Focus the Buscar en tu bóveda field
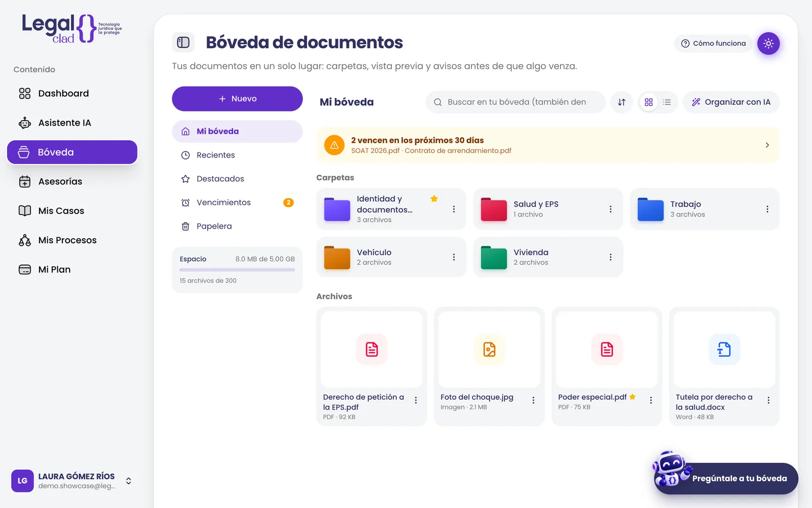Image resolution: width=812 pixels, height=508 pixels. (516, 102)
